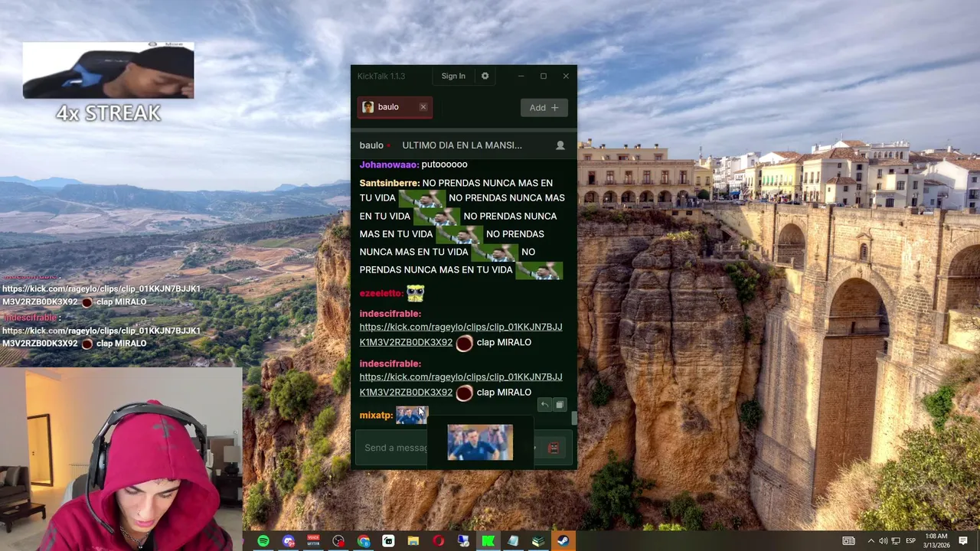Click the chat scrollbar thumb
980x551 pixels.
tap(574, 418)
